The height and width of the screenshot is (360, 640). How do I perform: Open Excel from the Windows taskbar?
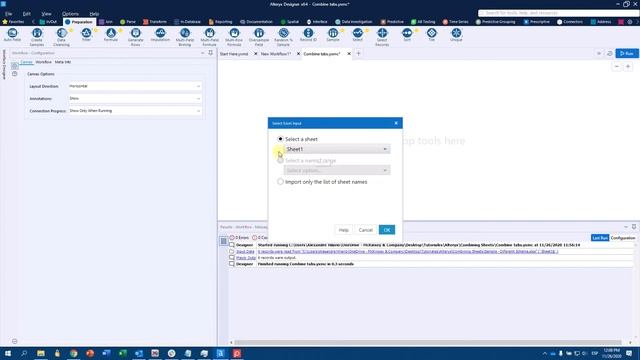coord(122,353)
